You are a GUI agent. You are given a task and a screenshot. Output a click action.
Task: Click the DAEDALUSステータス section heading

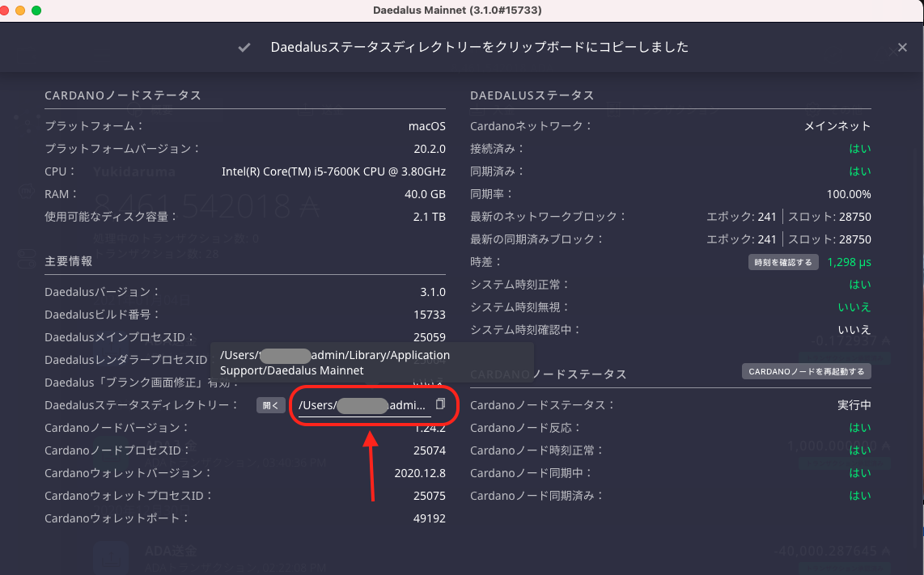point(532,95)
